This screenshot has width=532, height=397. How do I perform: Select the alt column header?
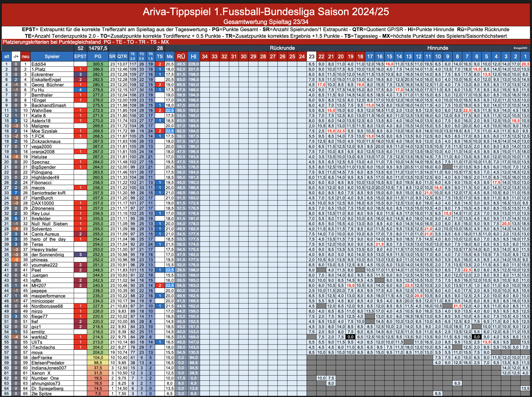(x=7, y=56)
